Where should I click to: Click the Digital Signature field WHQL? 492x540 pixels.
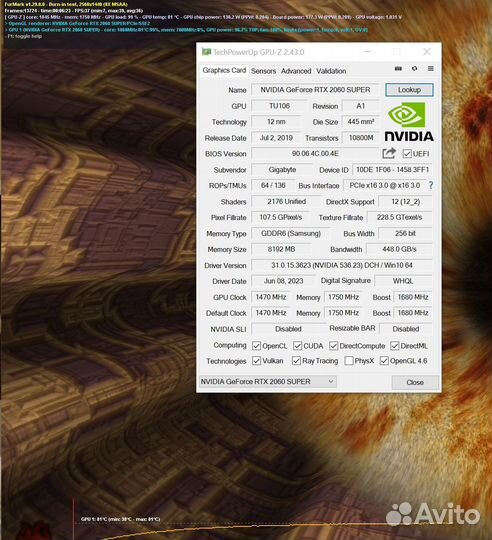403,281
